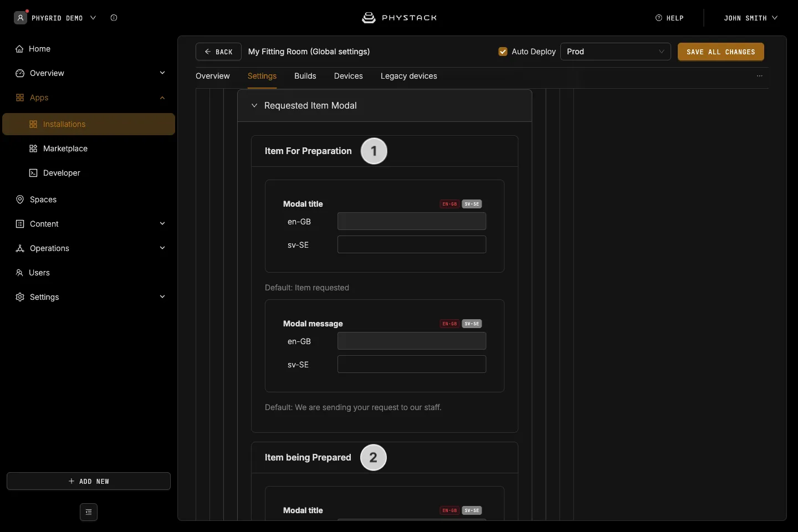The height and width of the screenshot is (532, 798).
Task: Expand the Content submenu chevron
Action: point(162,224)
